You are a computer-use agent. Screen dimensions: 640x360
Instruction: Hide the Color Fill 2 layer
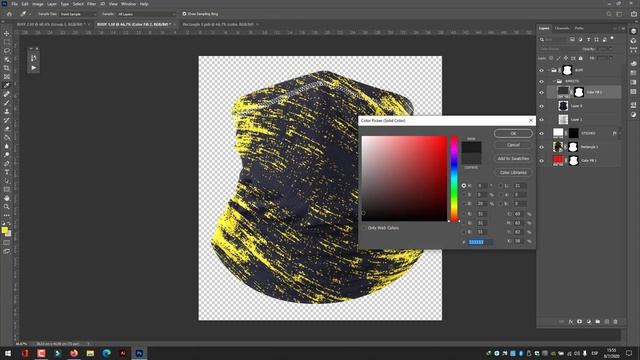pyautogui.click(x=541, y=92)
